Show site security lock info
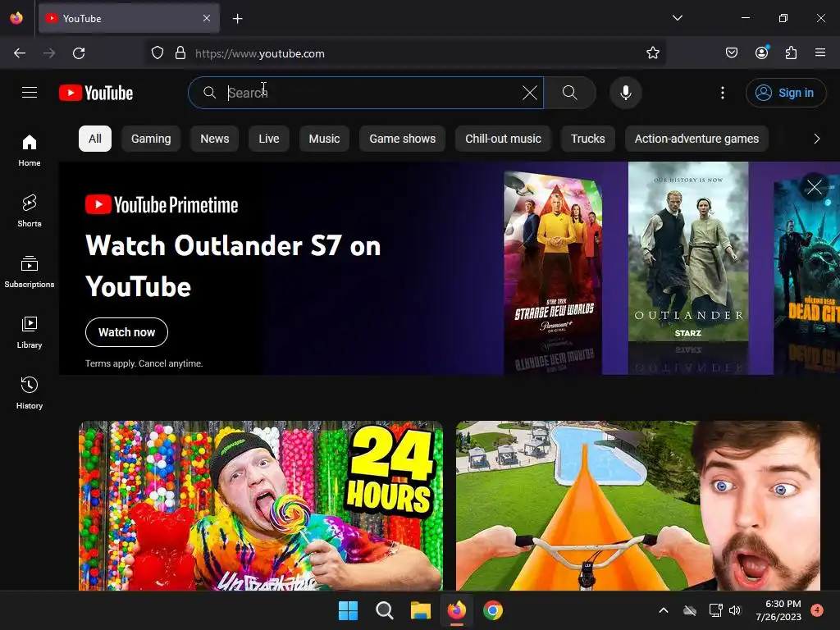 pyautogui.click(x=180, y=53)
